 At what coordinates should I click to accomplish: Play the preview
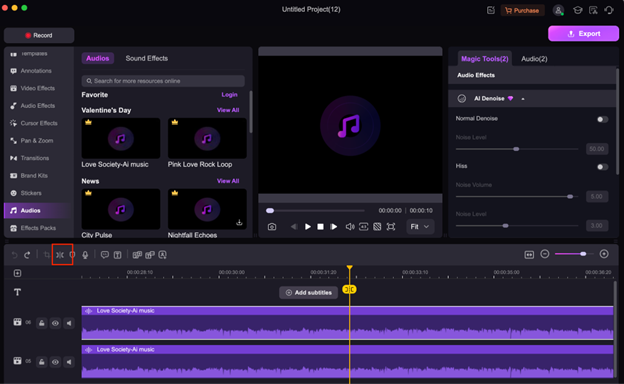pos(308,227)
